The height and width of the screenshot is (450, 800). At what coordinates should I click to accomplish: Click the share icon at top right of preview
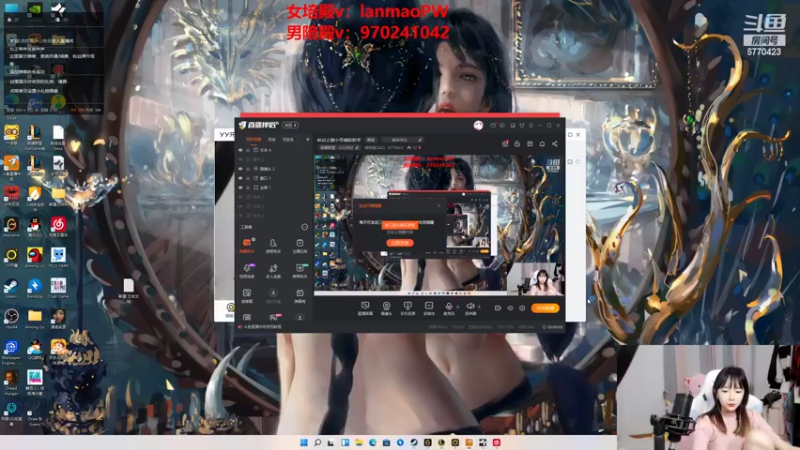click(x=555, y=144)
